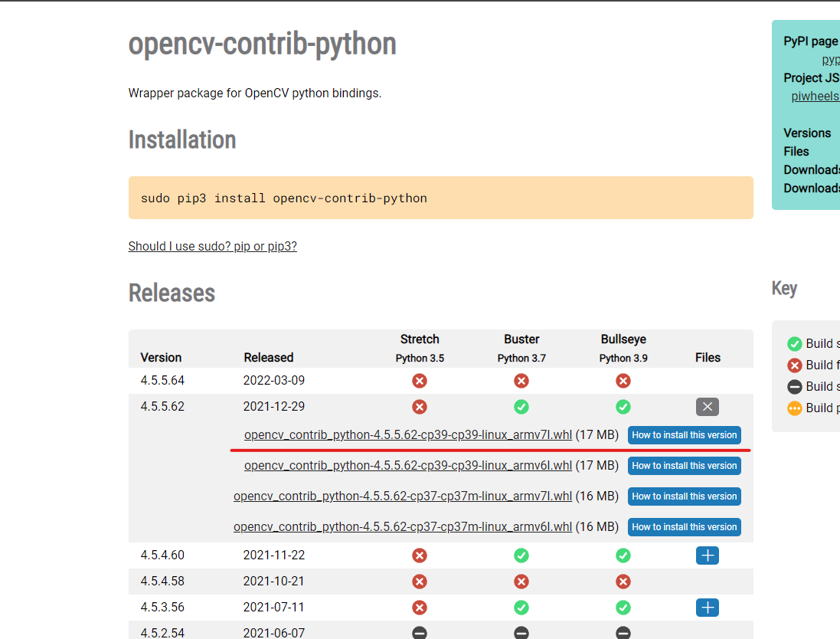Viewport: 840px width, 639px height.
Task: Click the red Stretch build-failed icon for 4.5.5.64
Action: click(419, 380)
